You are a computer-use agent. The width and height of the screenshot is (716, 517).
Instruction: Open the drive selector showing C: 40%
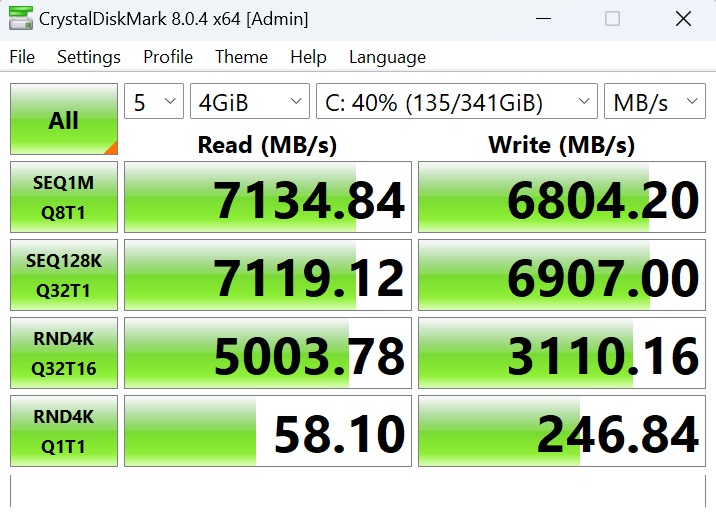(x=456, y=102)
